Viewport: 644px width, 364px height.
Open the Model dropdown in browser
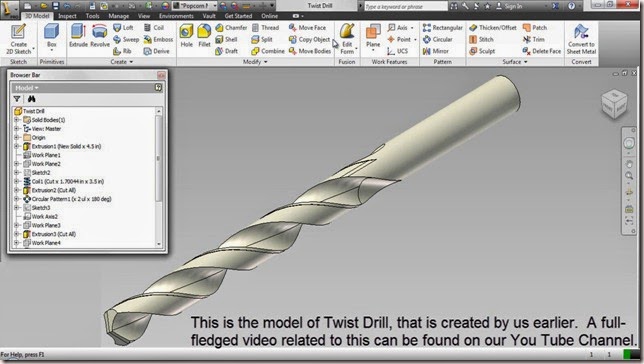(x=27, y=88)
